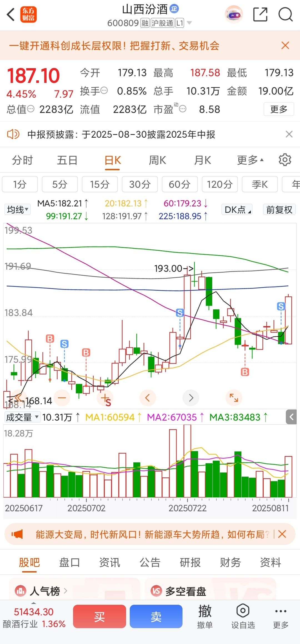Tap the share/export icon
This screenshot has width=300, height=644.
coord(261,14)
